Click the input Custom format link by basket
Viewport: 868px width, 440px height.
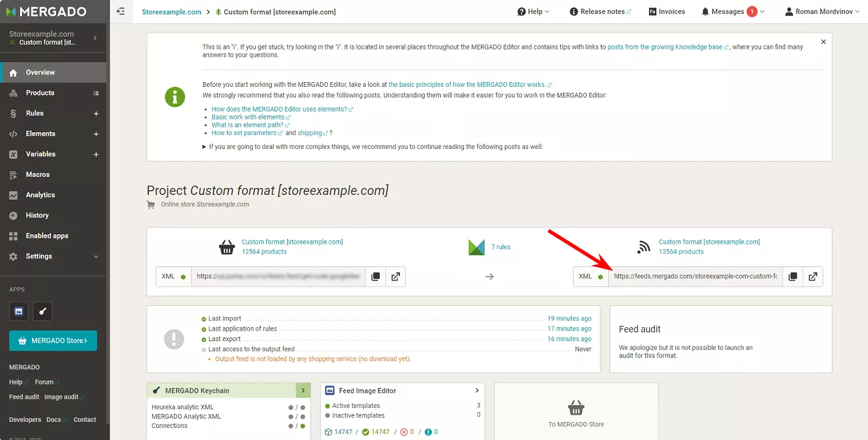292,242
